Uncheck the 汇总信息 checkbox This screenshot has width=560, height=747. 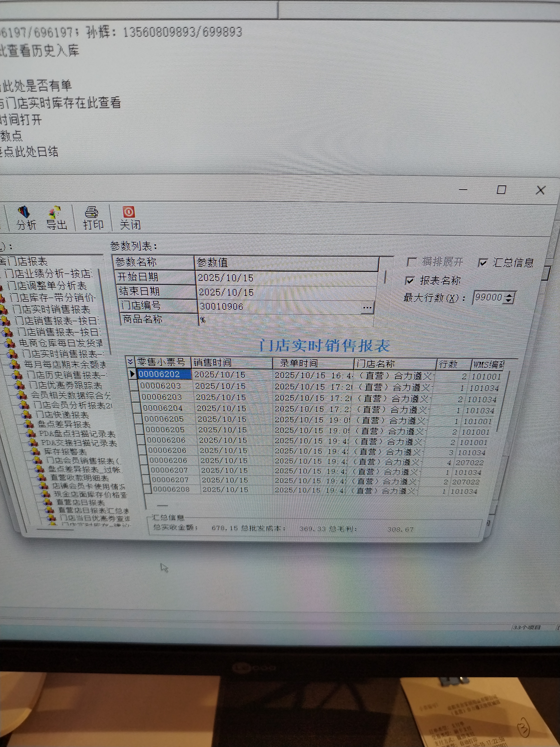(x=483, y=263)
